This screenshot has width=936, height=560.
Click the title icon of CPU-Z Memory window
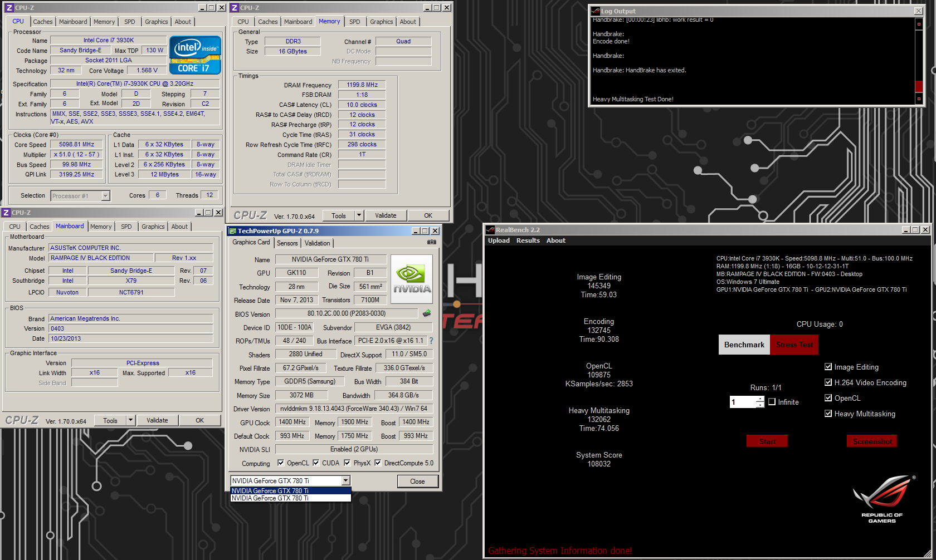(x=235, y=8)
